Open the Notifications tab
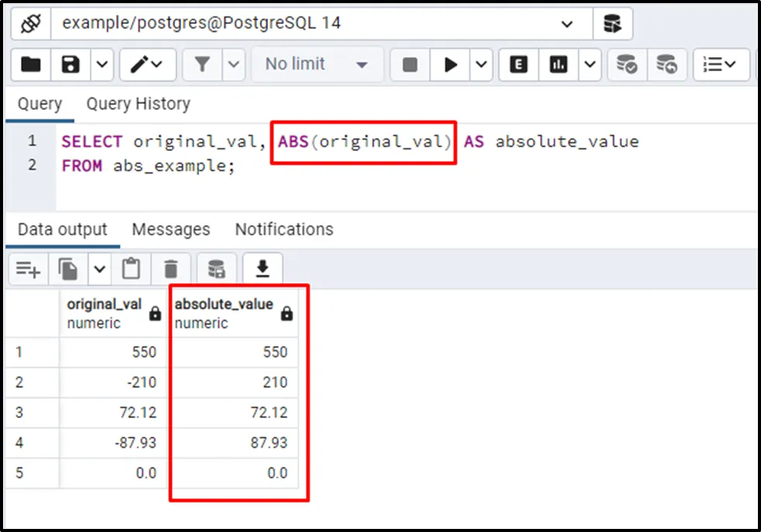Viewport: 761px width, 532px height. point(283,229)
